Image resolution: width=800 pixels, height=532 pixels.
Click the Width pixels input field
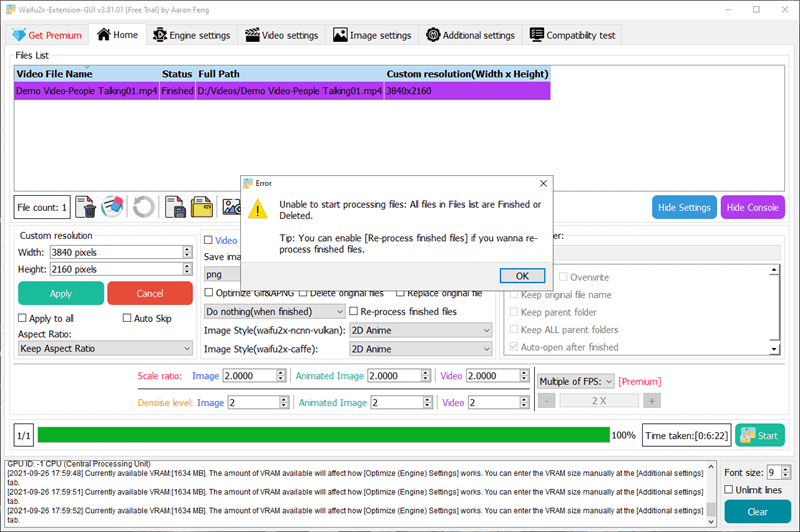pos(116,252)
